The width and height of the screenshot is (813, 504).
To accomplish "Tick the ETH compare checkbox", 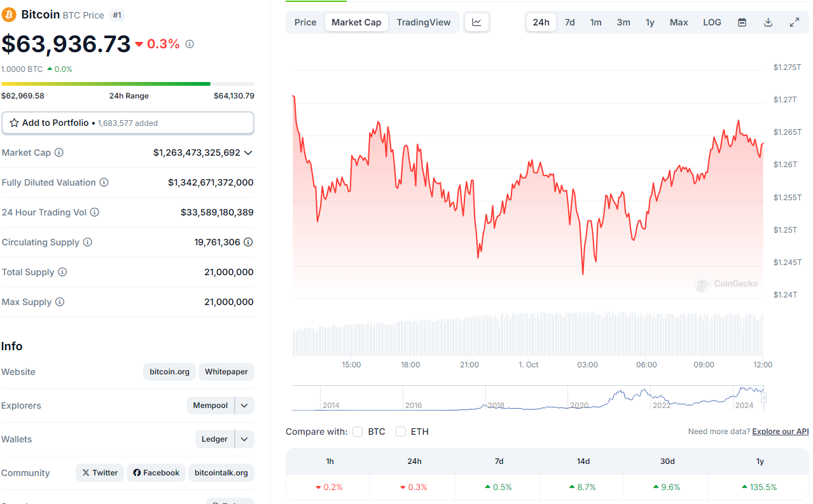I will pyautogui.click(x=401, y=432).
